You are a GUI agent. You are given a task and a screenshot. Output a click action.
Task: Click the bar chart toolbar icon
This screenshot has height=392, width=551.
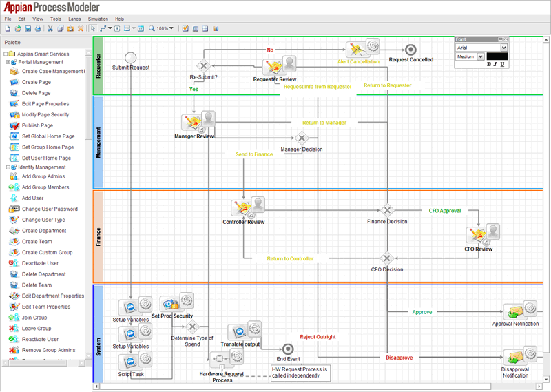[216, 28]
